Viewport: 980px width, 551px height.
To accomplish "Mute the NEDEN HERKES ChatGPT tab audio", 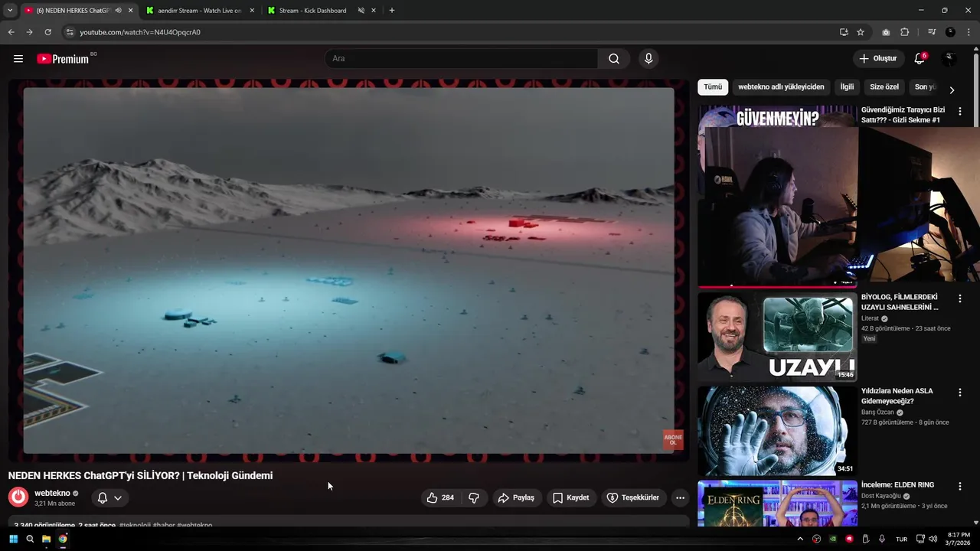I will tap(118, 11).
